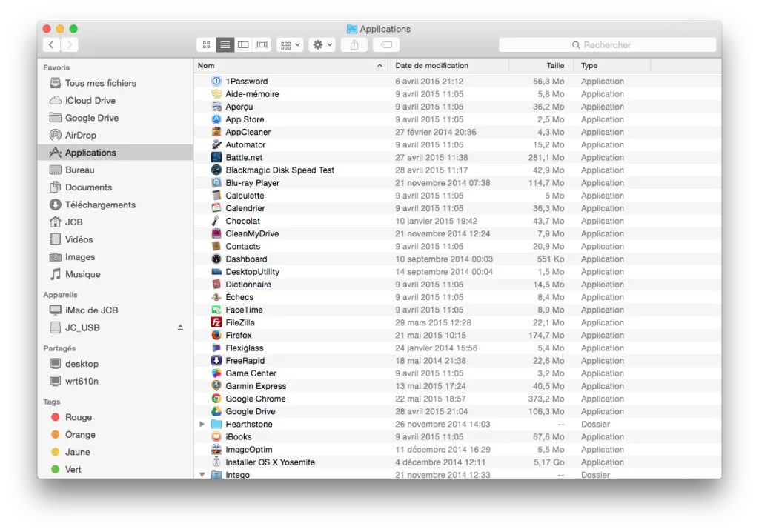Select the iBooks icon
Image resolution: width=759 pixels, height=532 pixels.
(216, 436)
